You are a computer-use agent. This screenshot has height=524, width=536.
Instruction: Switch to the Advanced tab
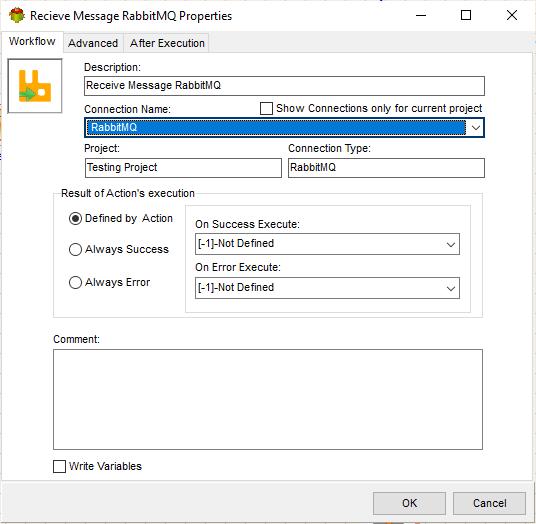(93, 43)
